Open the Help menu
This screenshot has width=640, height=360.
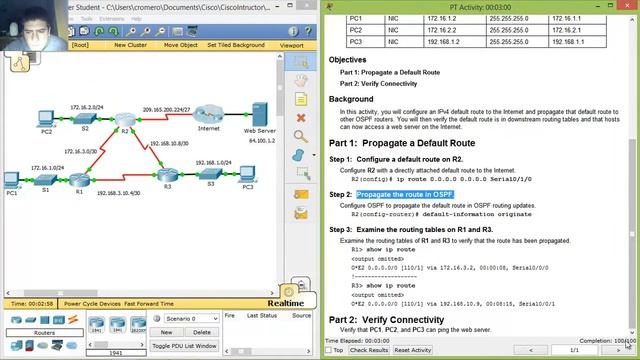136,19
